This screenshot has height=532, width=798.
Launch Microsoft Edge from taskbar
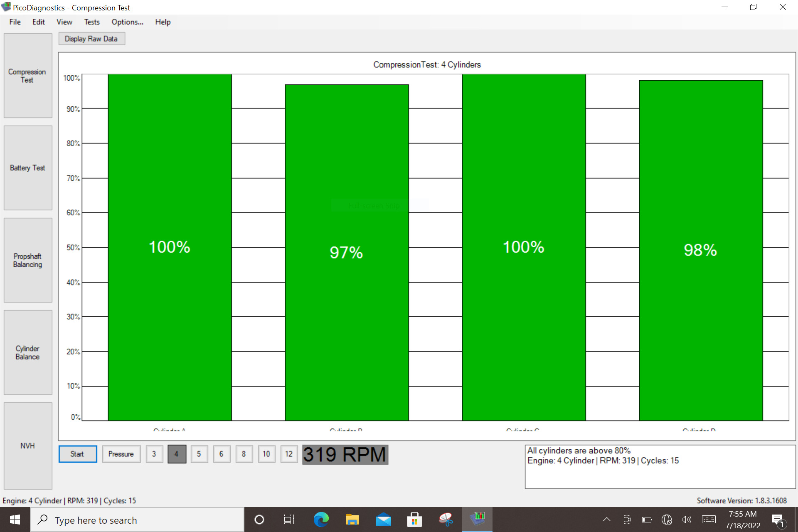pyautogui.click(x=321, y=520)
